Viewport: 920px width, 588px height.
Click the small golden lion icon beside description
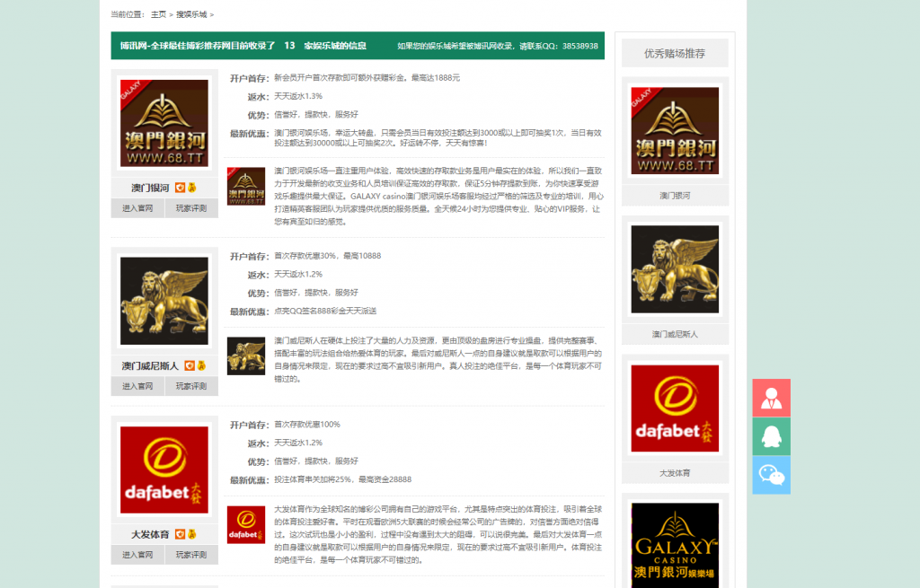245,355
